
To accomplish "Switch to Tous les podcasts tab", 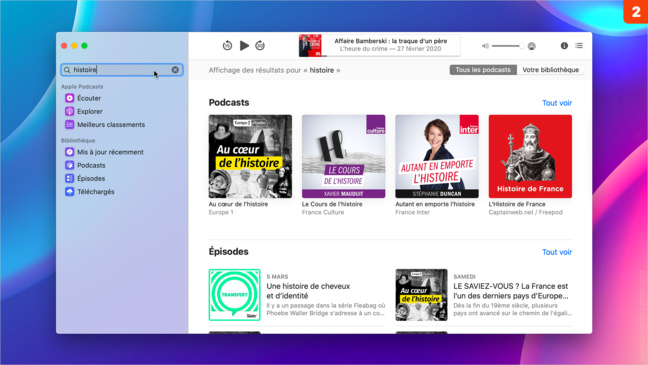I will coord(483,70).
